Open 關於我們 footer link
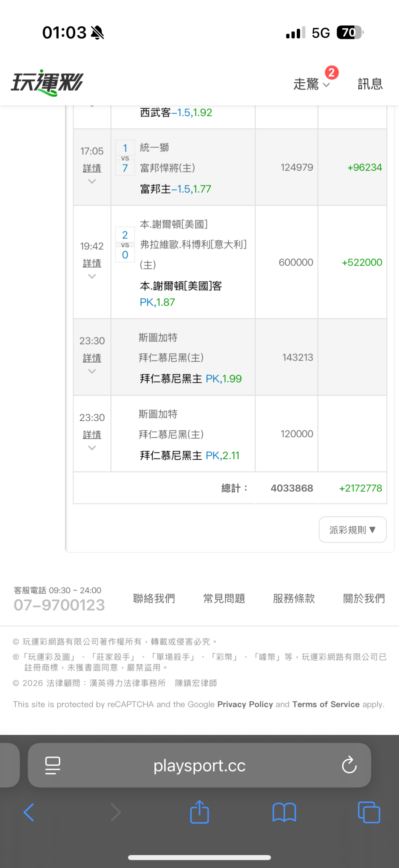The width and height of the screenshot is (399, 868). (x=364, y=598)
